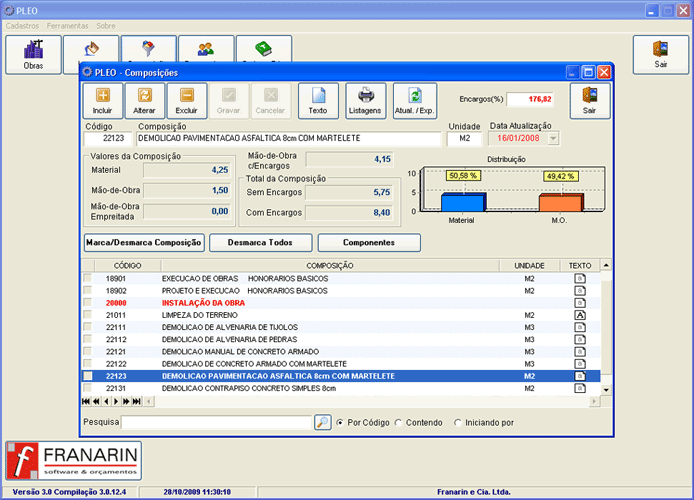Screen dimensions: 694x500
Task: Open the Texto document button
Action: pos(318,101)
